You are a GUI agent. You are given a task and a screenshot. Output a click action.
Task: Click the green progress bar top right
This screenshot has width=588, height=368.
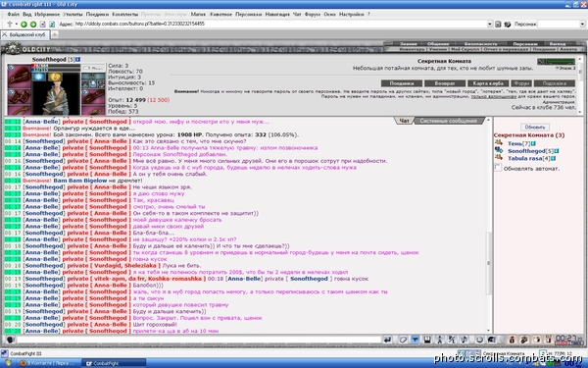tap(556, 62)
